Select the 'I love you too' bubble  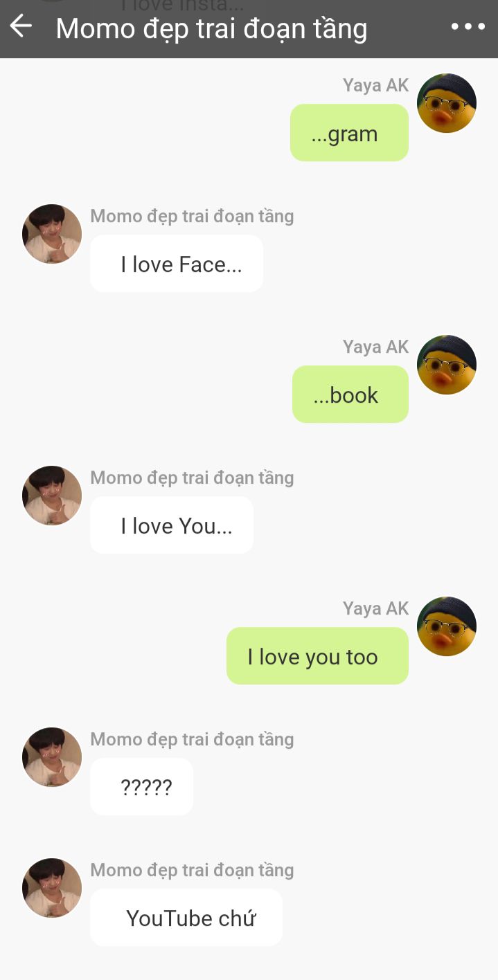click(317, 656)
